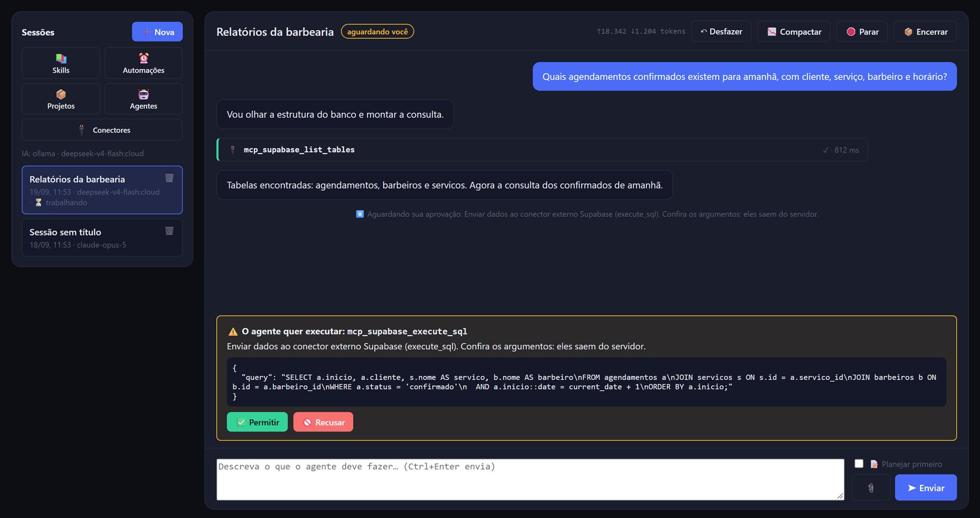Click the user's question about agendamentos confirmados
The height and width of the screenshot is (518, 980).
744,77
